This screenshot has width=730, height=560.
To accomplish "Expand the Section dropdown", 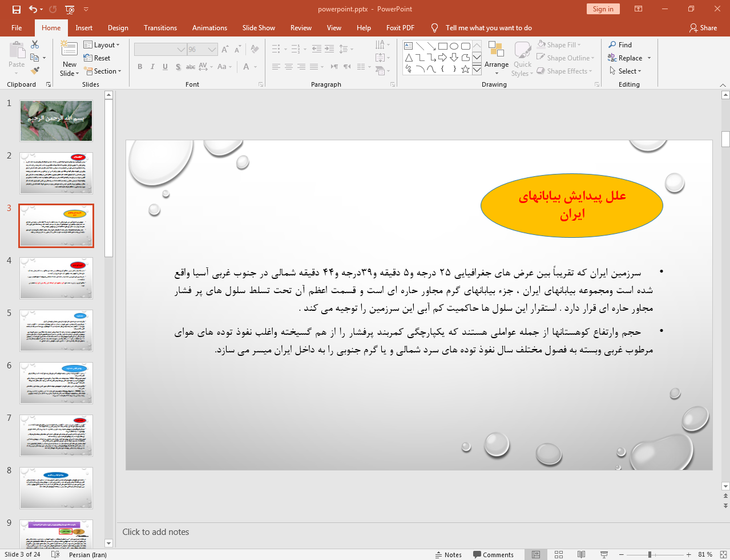I will click(x=103, y=71).
